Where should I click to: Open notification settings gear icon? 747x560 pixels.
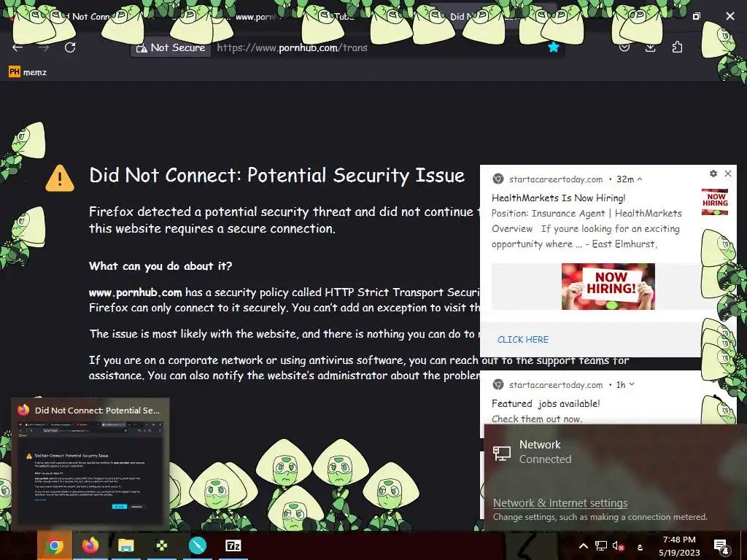pos(713,174)
